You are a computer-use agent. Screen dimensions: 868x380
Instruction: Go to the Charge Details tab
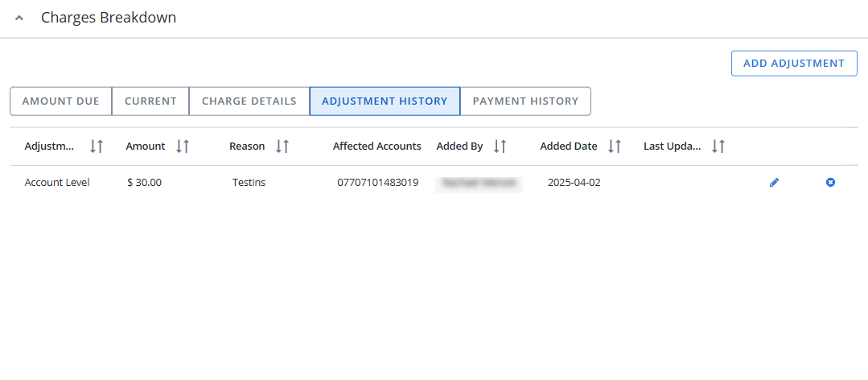249,101
